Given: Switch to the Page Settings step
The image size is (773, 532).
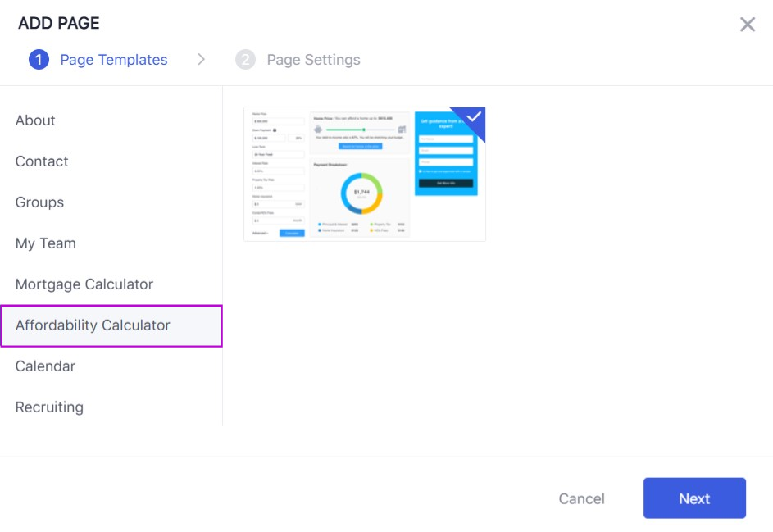Looking at the screenshot, I should pyautogui.click(x=313, y=60).
